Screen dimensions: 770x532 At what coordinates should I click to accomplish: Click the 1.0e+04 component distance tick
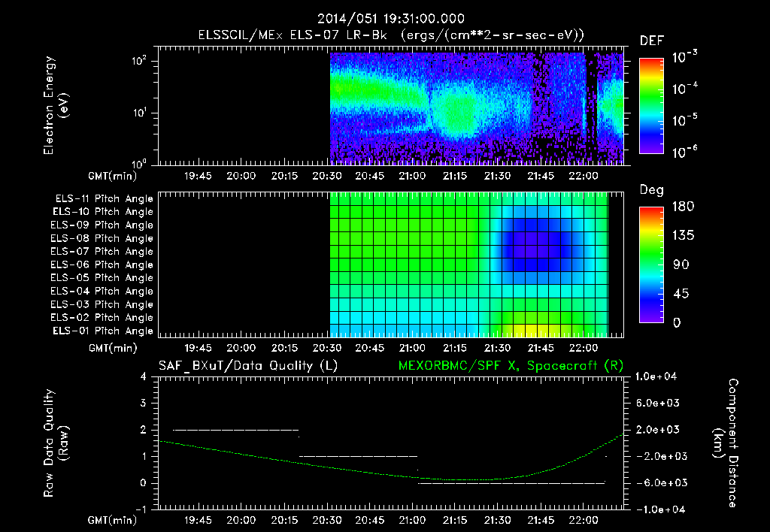tap(656, 377)
